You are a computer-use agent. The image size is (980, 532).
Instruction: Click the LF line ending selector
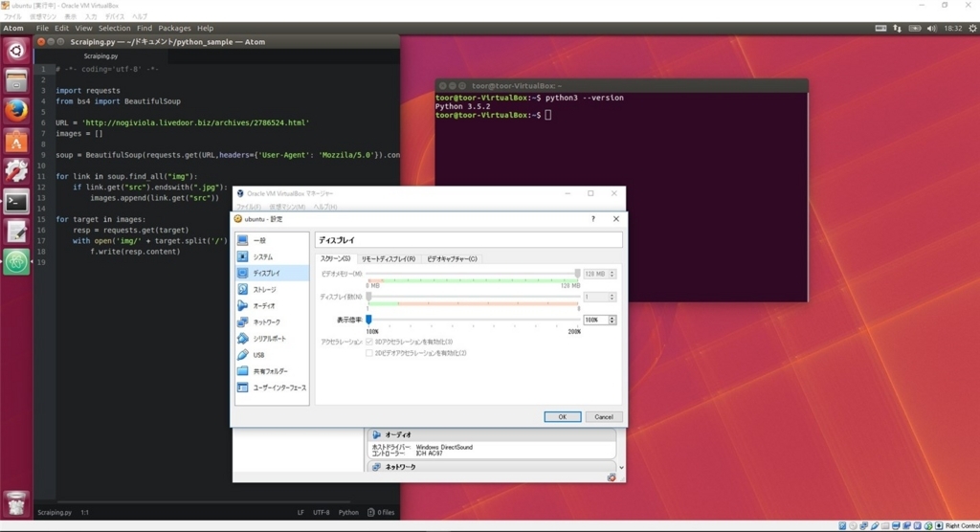pos(301,513)
